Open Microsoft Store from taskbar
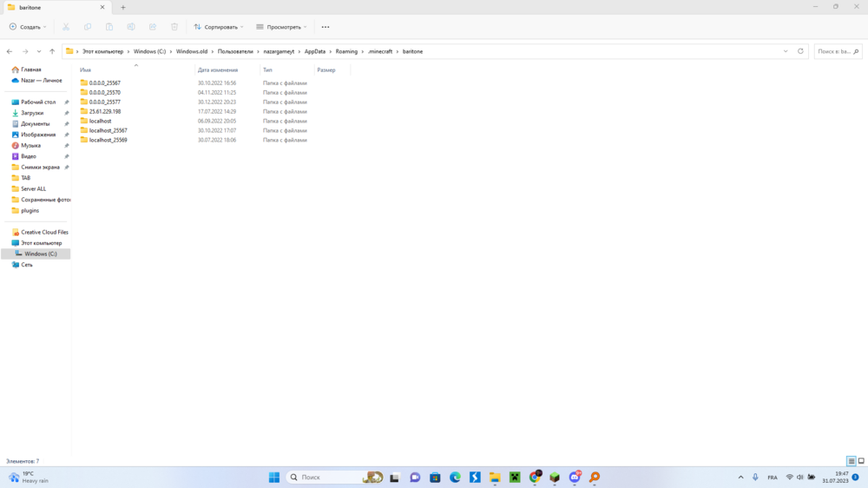The height and width of the screenshot is (488, 868). [435, 477]
